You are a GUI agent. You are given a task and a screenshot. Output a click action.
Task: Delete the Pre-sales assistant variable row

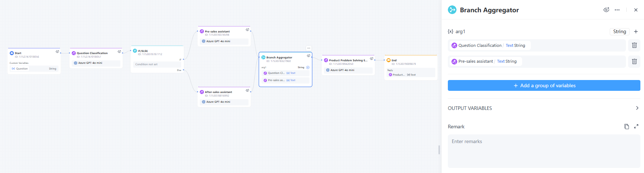click(634, 62)
